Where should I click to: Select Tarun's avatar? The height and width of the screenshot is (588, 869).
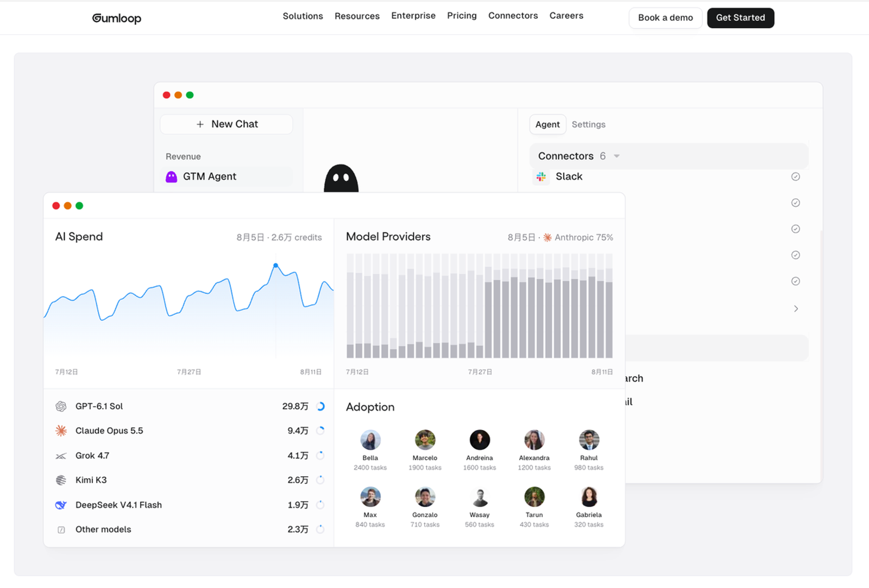(534, 497)
